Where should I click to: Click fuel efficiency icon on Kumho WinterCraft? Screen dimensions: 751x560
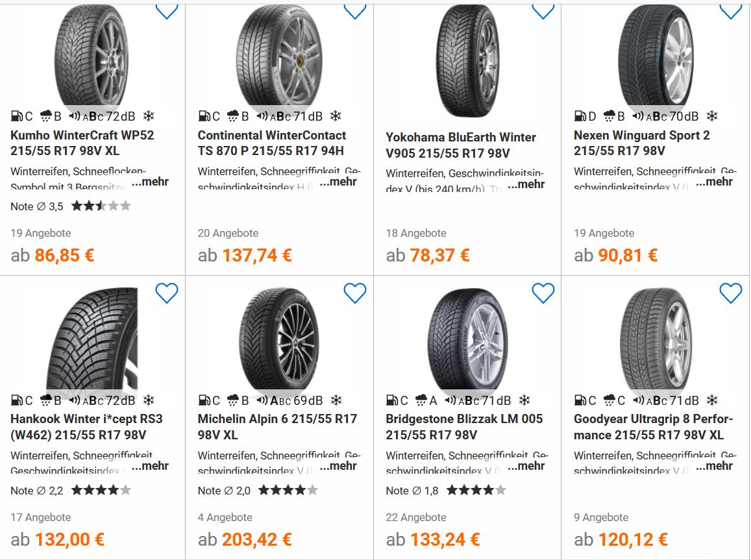[x=17, y=116]
